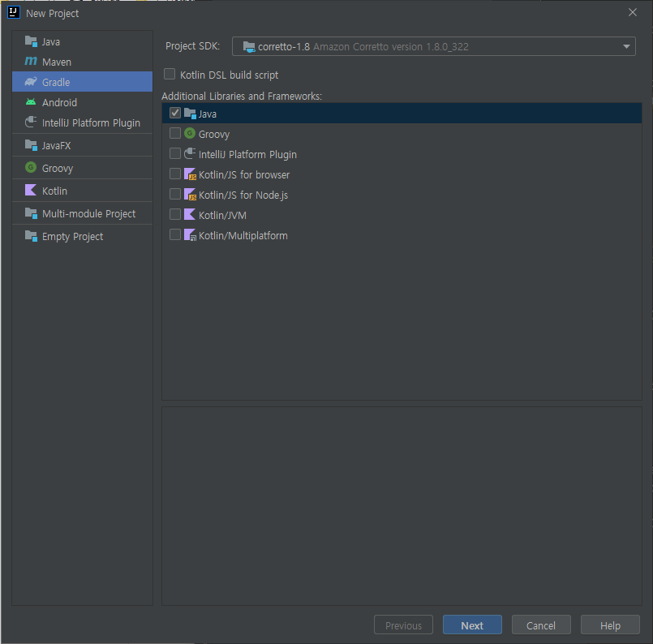This screenshot has width=653, height=644.
Task: Check the IntelliJ Platform Plugin checkbox
Action: pos(175,153)
